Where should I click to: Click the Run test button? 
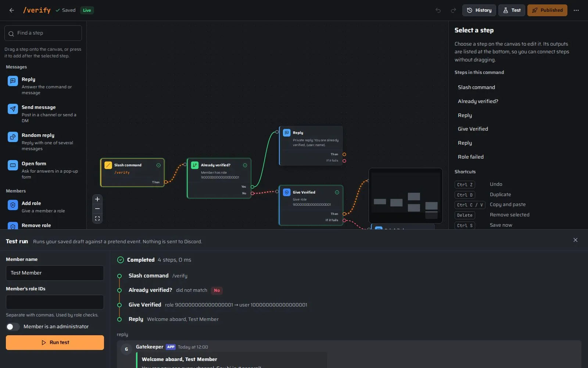(x=55, y=343)
